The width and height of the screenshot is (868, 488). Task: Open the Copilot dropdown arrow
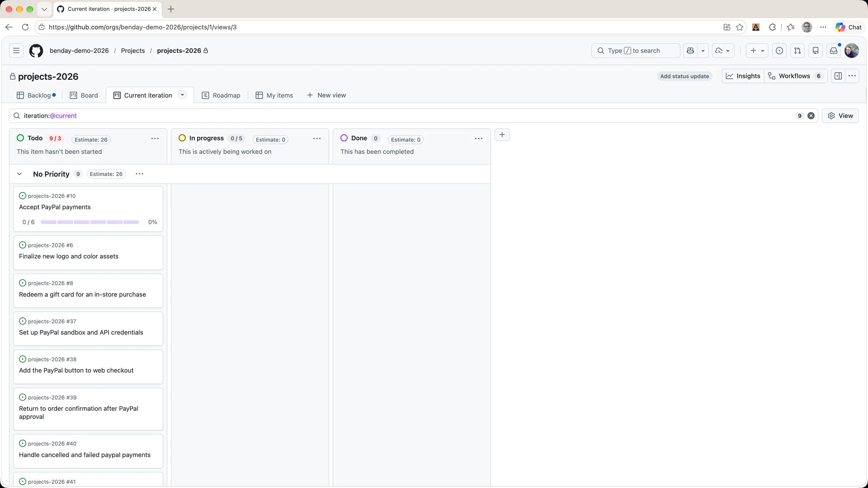(703, 50)
